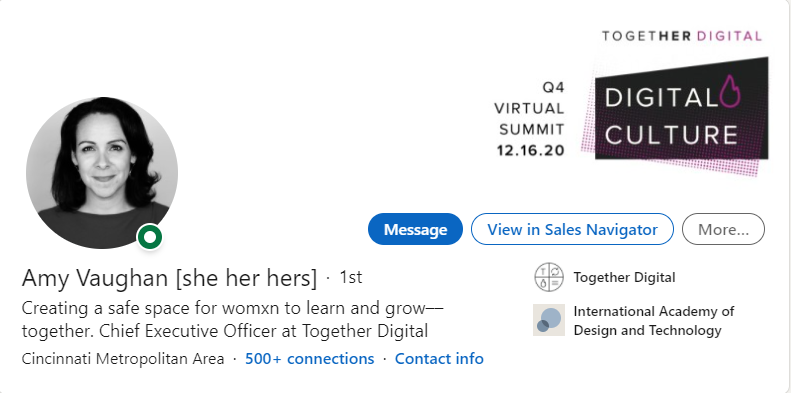The height and width of the screenshot is (393, 791).
Task: Open View in Sales Navigator
Action: (x=572, y=229)
